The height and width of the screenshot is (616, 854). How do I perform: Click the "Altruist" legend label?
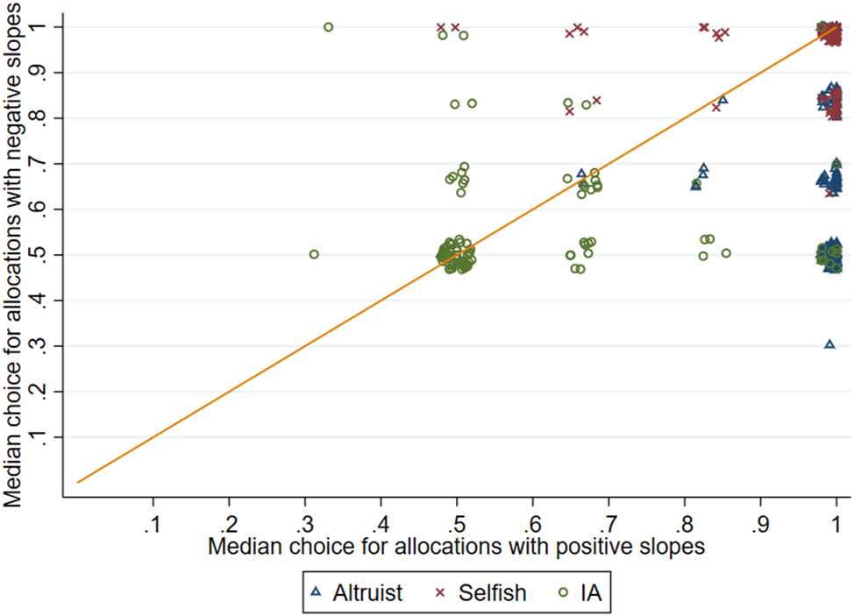point(367,593)
